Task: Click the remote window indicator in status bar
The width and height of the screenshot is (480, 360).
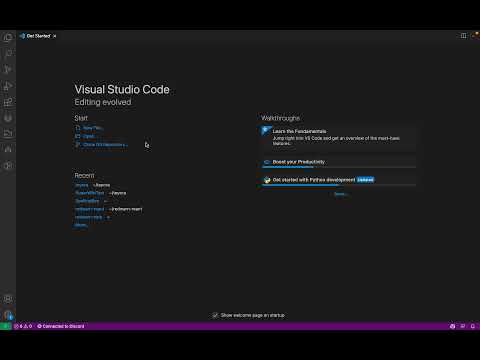Action: [x=6, y=326]
